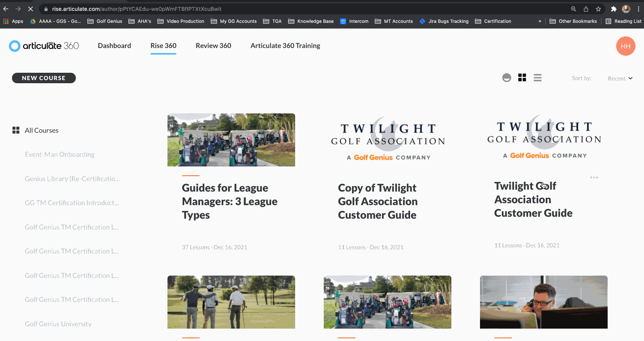Open GG TM Certification Introduction folder
644x341 pixels.
(72, 203)
